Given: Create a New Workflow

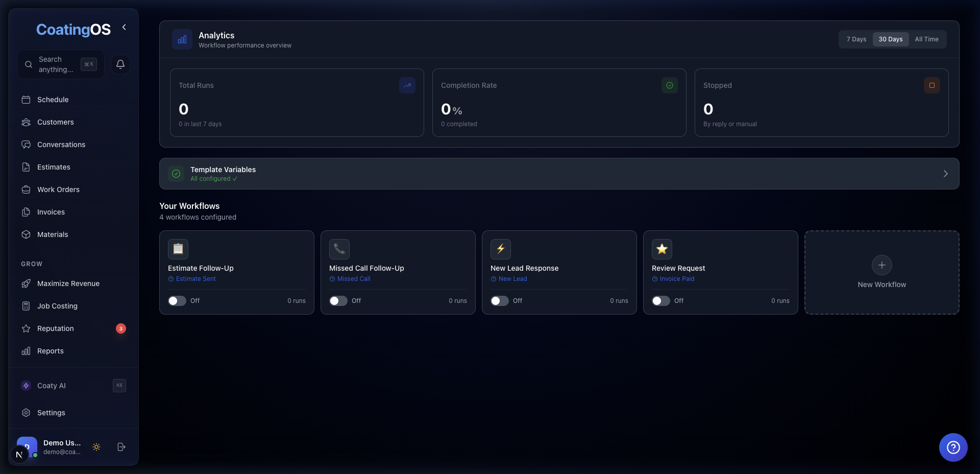Looking at the screenshot, I should tap(881, 265).
